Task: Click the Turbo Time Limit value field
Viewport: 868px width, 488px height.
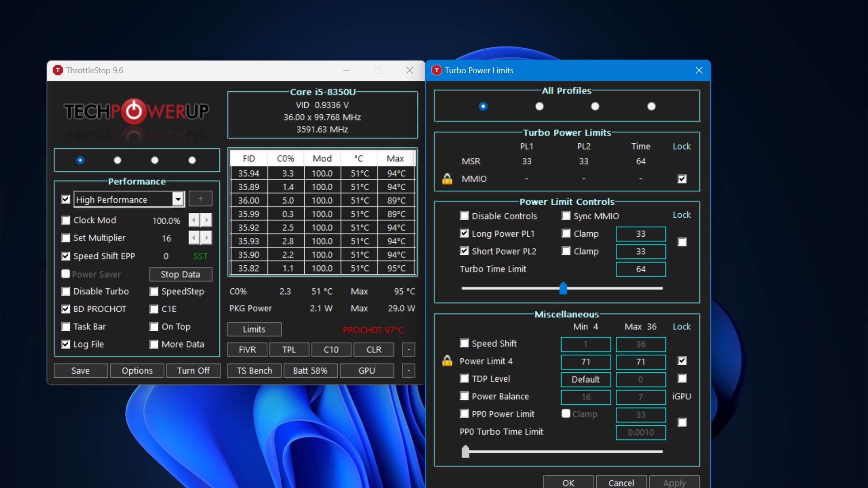Action: coord(641,269)
